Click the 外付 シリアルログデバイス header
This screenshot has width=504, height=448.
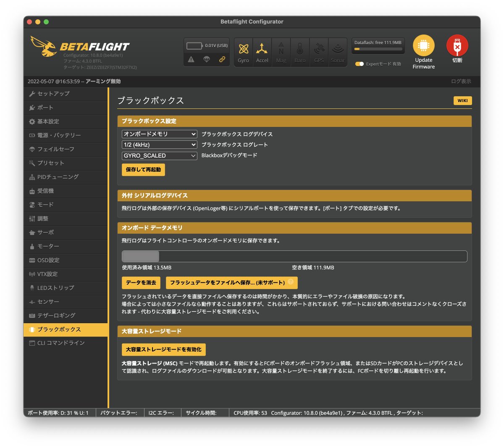point(294,195)
